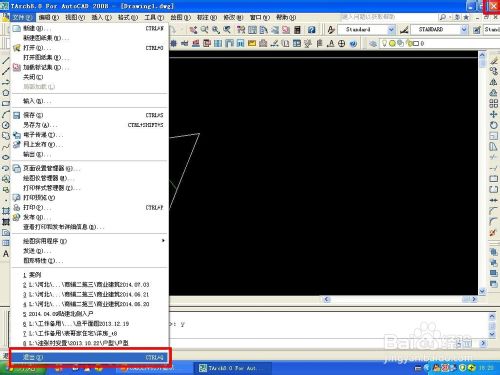Toggle the lightbulb layer on/off icon
The image size is (500, 375).
coord(384,43)
